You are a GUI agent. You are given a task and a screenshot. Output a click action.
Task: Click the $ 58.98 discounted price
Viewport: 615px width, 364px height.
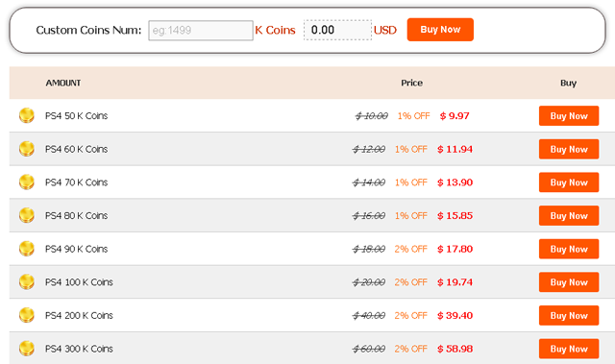[x=455, y=349]
